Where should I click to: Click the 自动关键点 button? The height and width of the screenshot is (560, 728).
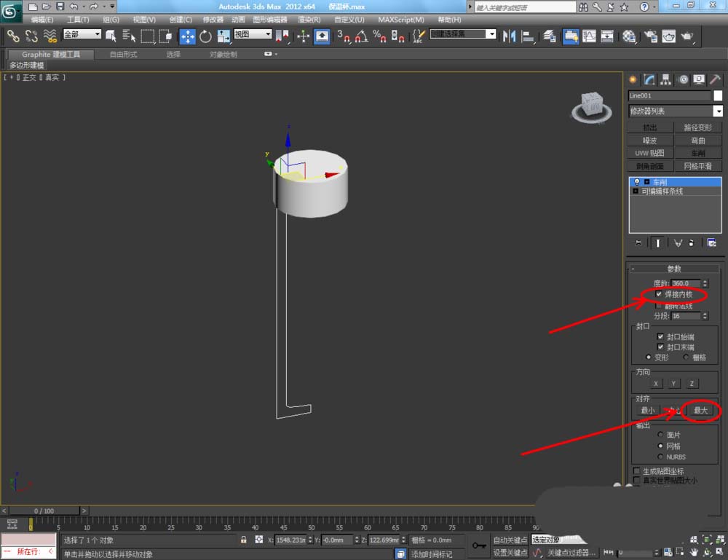[510, 540]
